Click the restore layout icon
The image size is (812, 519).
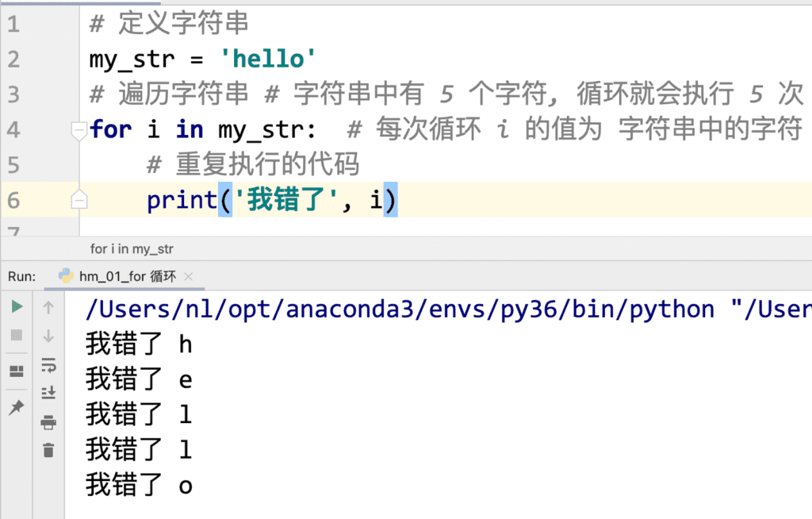tap(17, 371)
